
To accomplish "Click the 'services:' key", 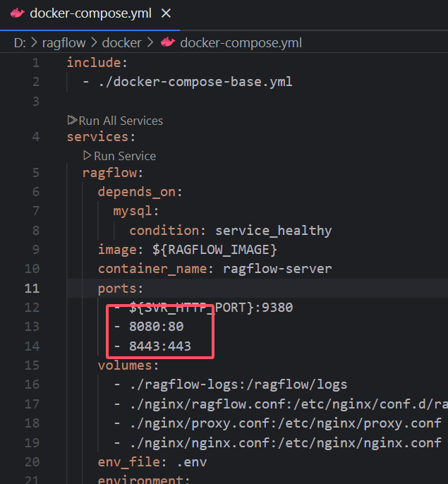I will click(x=101, y=137).
